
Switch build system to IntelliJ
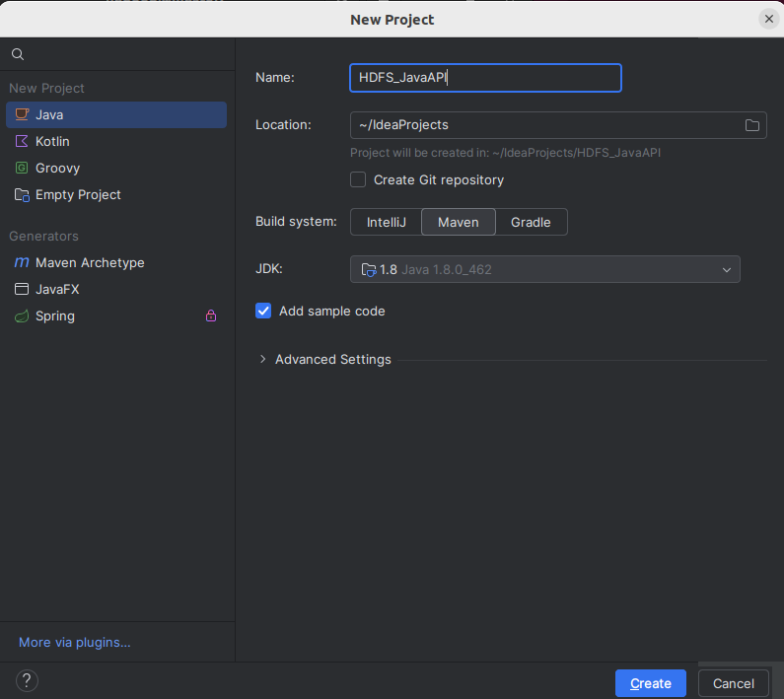(386, 222)
